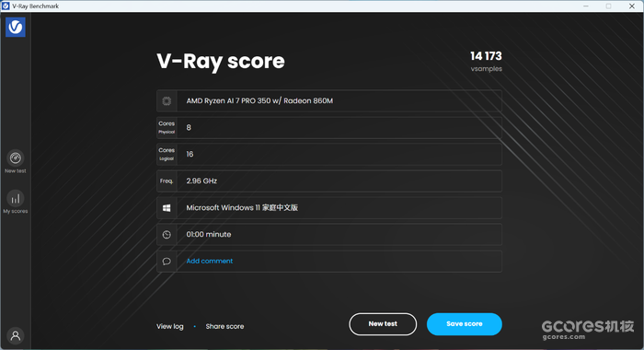
Task: Select the 2.96 GHz frequency row
Action: tap(329, 181)
